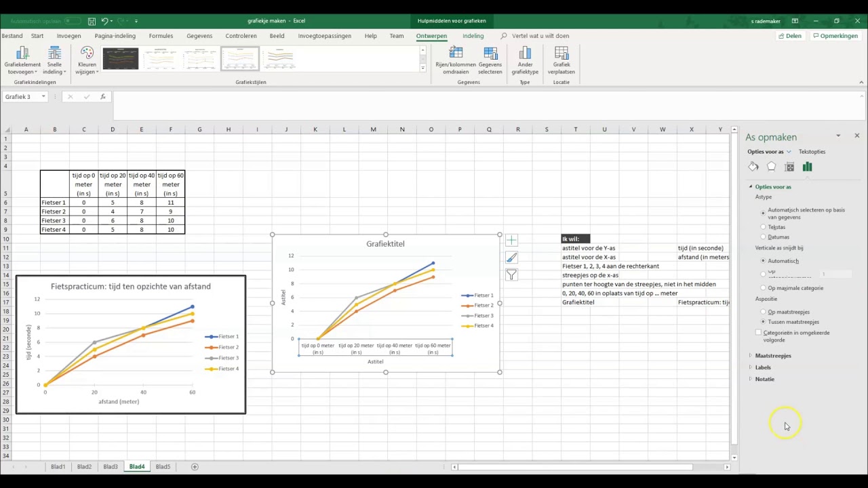The width and height of the screenshot is (868, 488).
Task: Open the Bestand tab
Action: [12, 36]
